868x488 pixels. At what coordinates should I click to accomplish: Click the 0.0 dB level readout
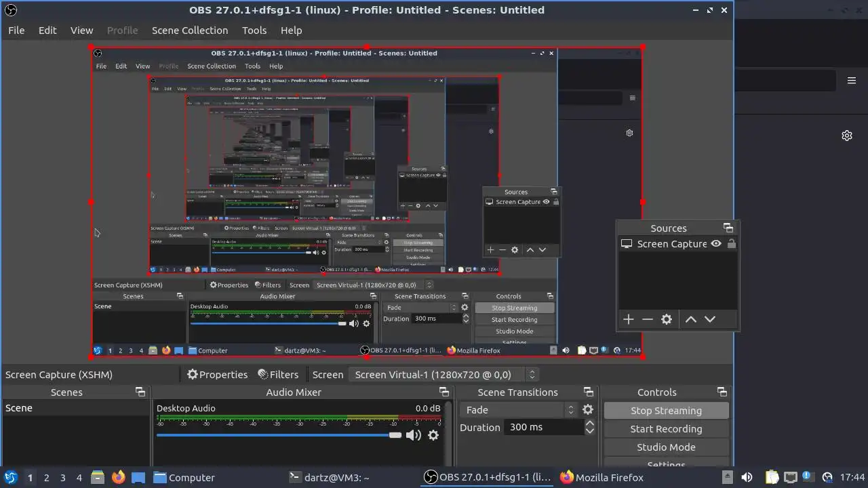[x=427, y=408]
